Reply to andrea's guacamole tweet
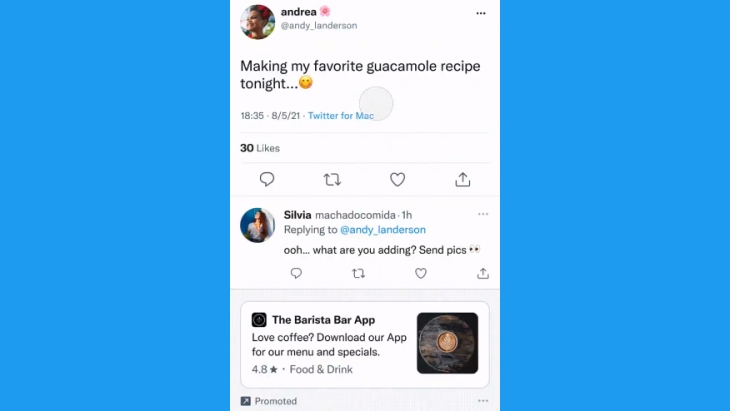This screenshot has height=411, width=730. pos(267,179)
